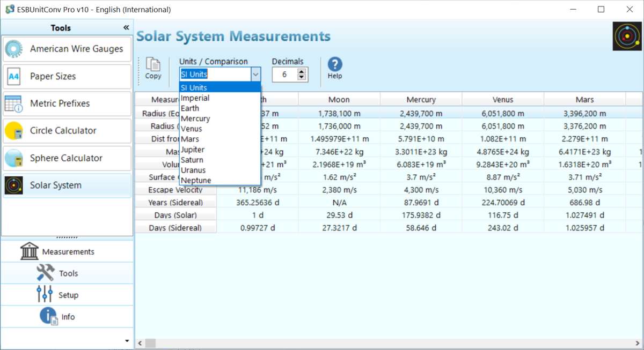Go to the Tools section

click(x=67, y=273)
